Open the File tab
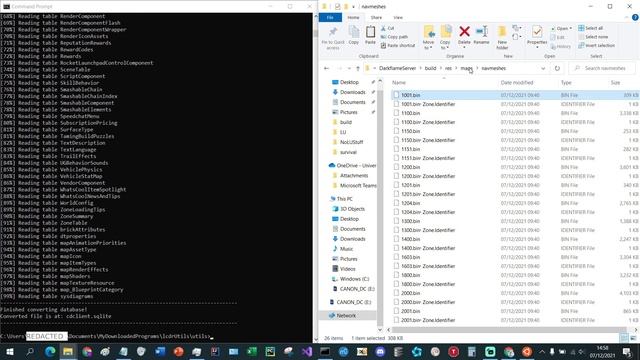 (x=330, y=18)
